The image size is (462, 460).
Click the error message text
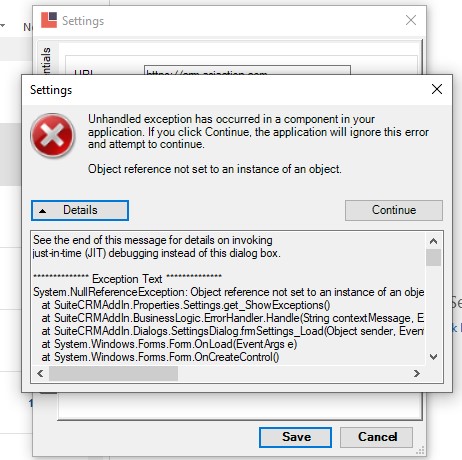pos(215,169)
